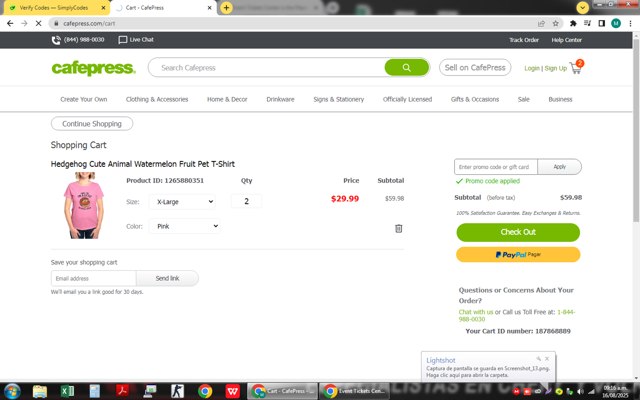This screenshot has height=400, width=640.
Task: Open Drinkware menu
Action: coord(280,99)
